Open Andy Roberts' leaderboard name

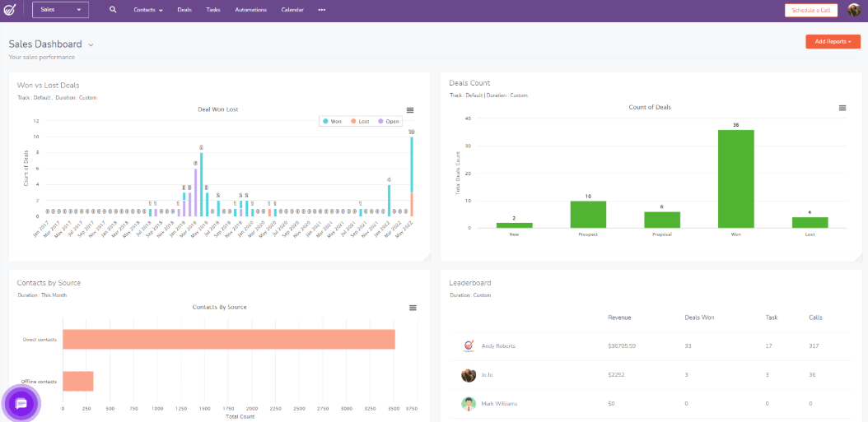coord(498,346)
